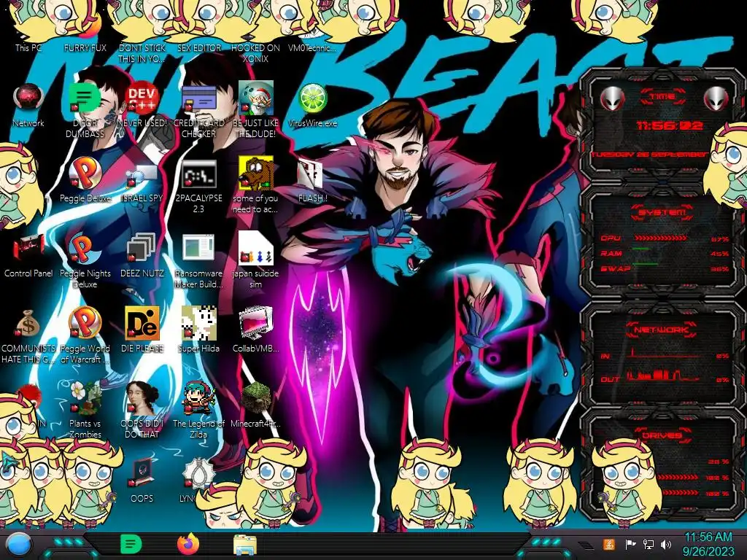This screenshot has width=747, height=560.
Task: Click the left alien head logo
Action: 612,98
